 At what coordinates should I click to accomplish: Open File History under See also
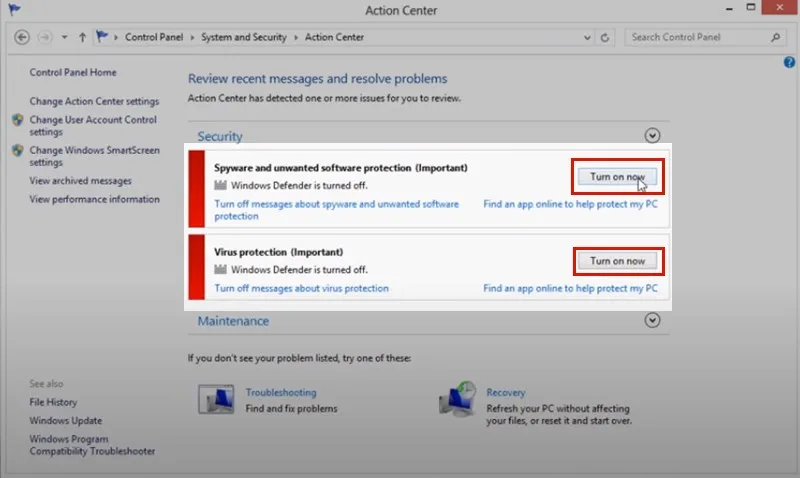tap(53, 402)
